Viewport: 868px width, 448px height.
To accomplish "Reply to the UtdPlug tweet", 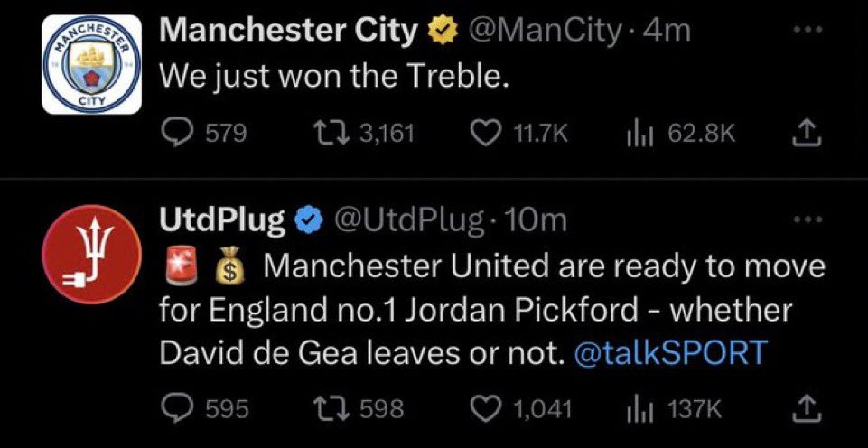I will pos(205,409).
